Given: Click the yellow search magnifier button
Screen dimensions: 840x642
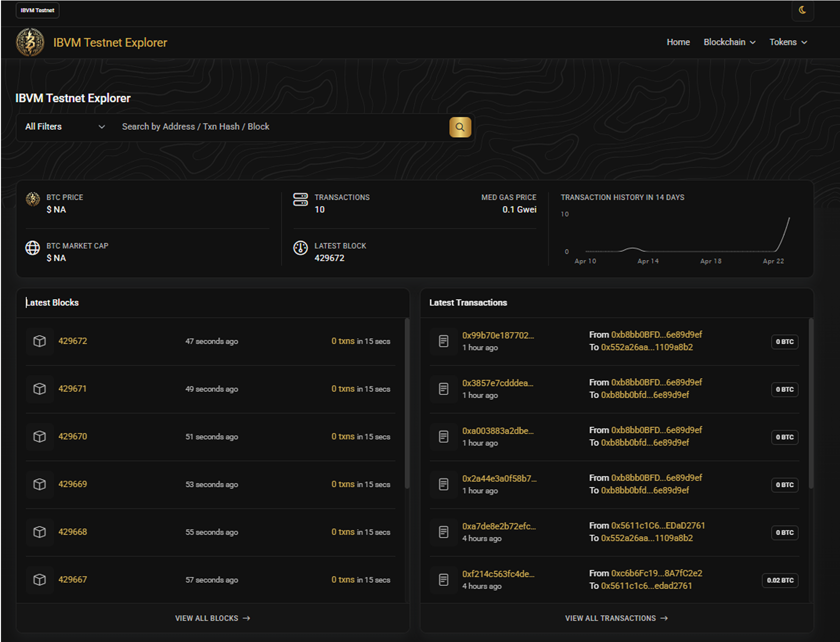Looking at the screenshot, I should point(460,127).
